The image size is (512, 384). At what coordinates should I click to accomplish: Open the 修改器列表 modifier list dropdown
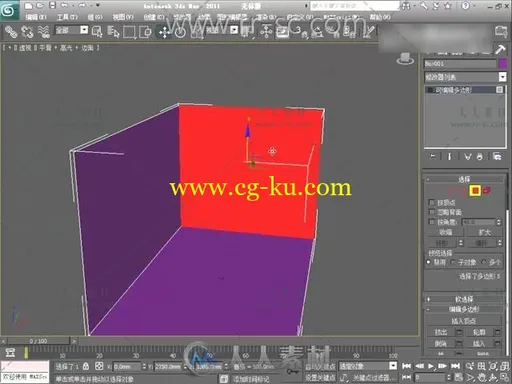click(465, 77)
